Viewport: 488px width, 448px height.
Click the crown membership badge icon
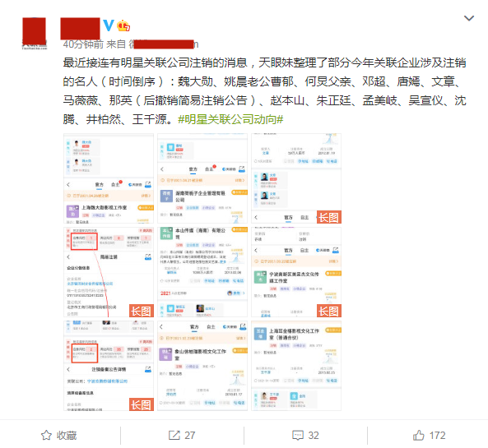123,25
